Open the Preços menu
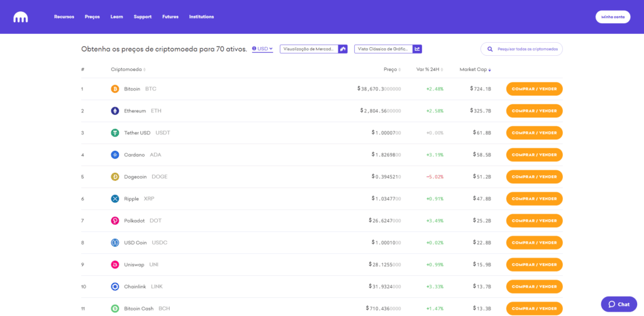 92,17
